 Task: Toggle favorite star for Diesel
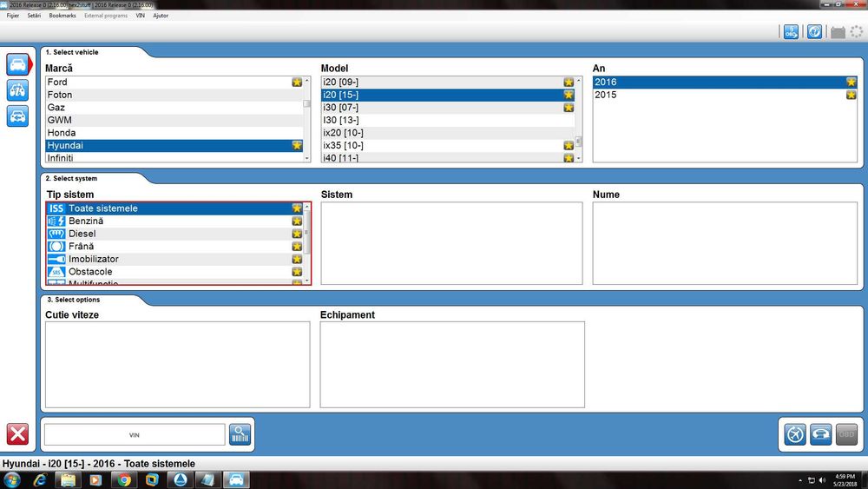(x=297, y=234)
